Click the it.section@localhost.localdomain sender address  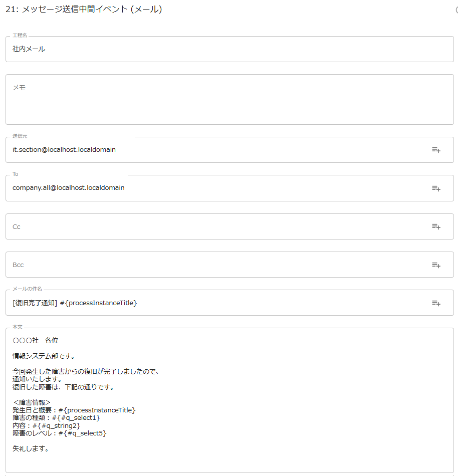tap(64, 149)
